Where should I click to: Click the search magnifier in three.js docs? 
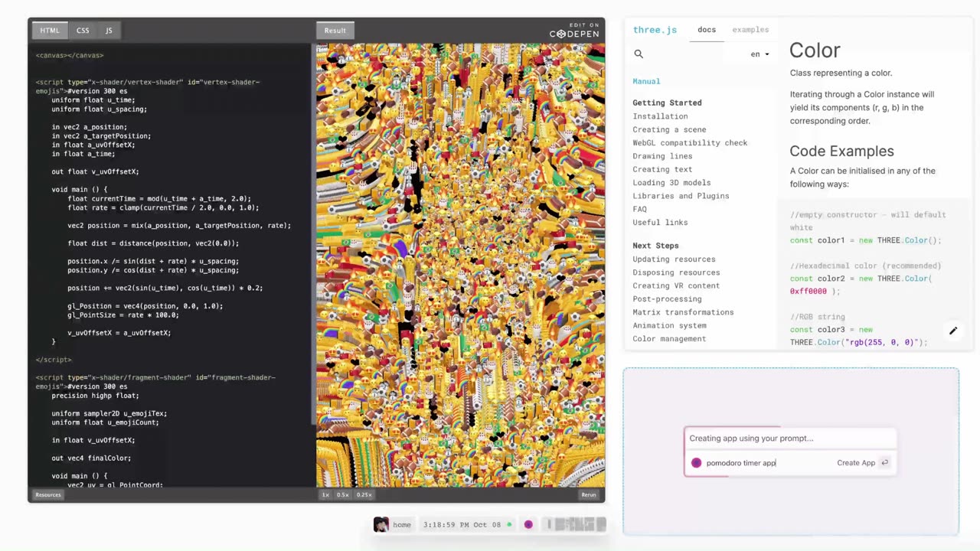[x=639, y=54]
